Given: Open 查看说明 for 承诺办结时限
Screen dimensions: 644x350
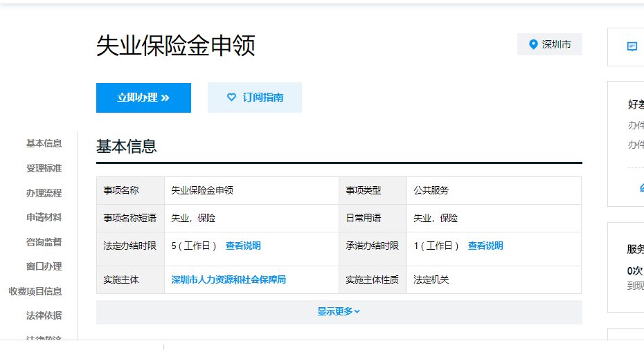Looking at the screenshot, I should [485, 246].
